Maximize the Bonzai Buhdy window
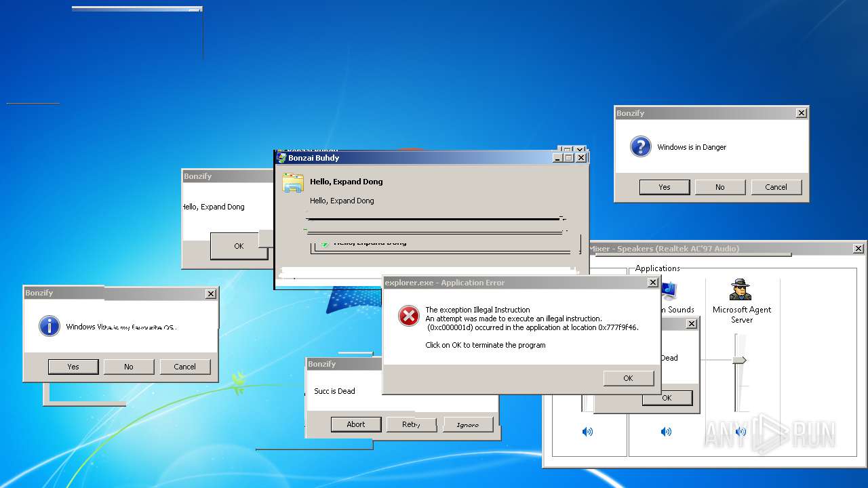The image size is (868, 488). click(x=570, y=158)
